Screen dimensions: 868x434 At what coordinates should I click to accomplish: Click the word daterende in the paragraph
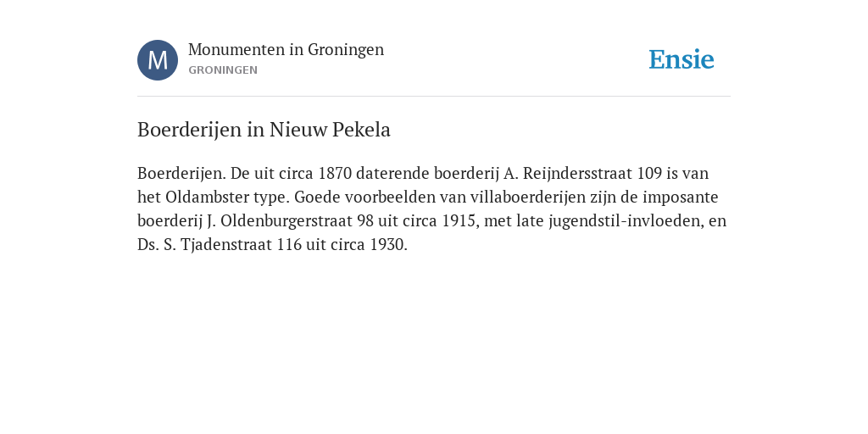tap(392, 173)
